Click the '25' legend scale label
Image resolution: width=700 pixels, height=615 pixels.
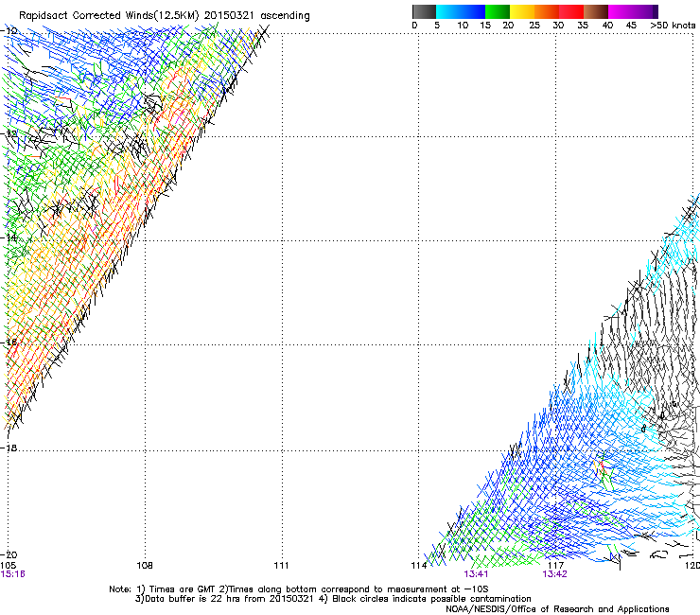pos(534,26)
